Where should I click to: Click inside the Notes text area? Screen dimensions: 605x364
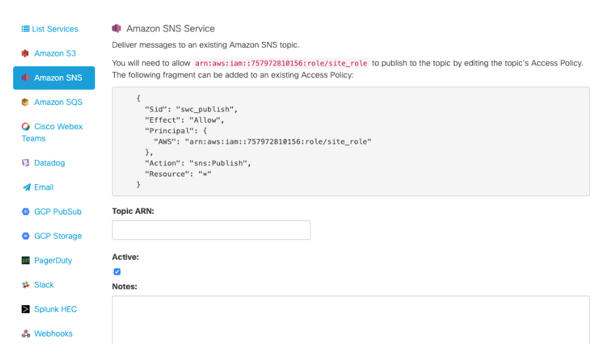click(x=350, y=320)
